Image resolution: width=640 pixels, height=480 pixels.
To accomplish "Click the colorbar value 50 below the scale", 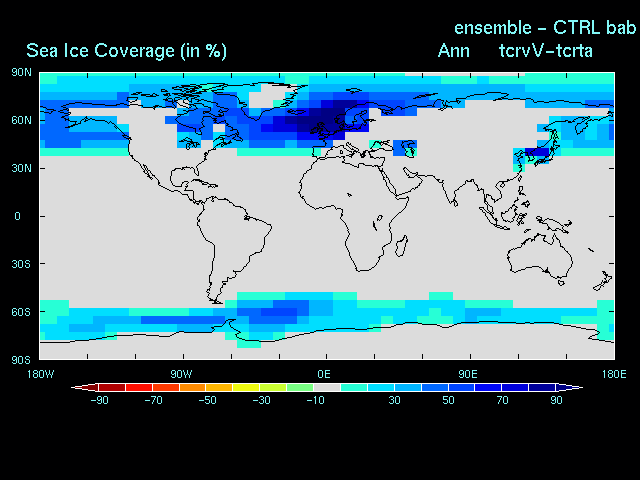I will (448, 400).
